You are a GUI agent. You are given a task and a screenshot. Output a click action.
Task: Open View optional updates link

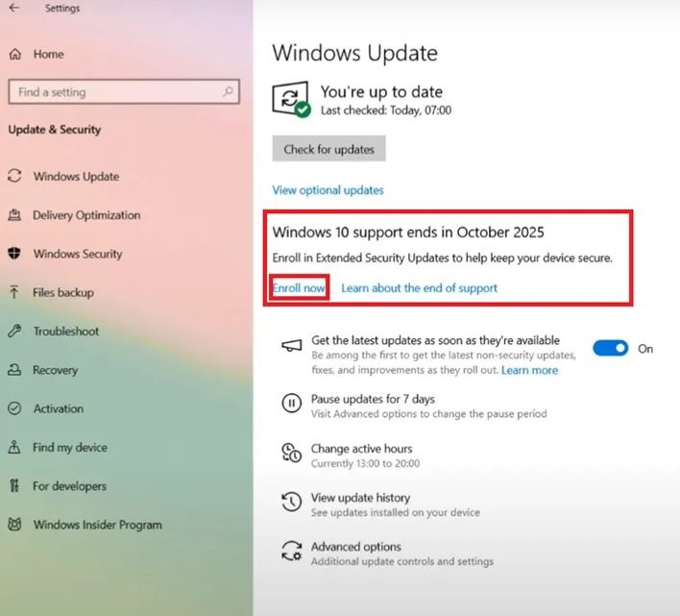(x=328, y=190)
